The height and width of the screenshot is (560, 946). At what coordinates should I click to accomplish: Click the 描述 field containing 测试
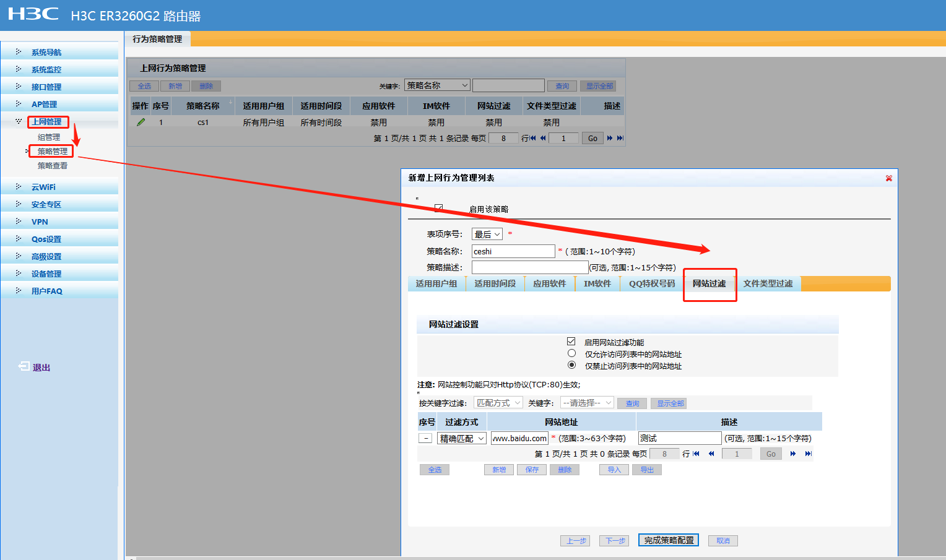(680, 438)
